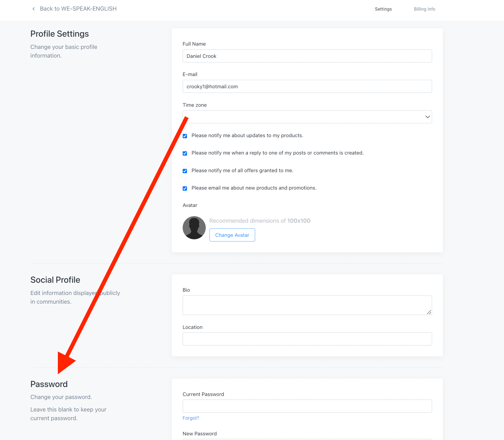Screen dimensions: 504x440
Task: Click the Change Avatar button
Action: (232, 235)
